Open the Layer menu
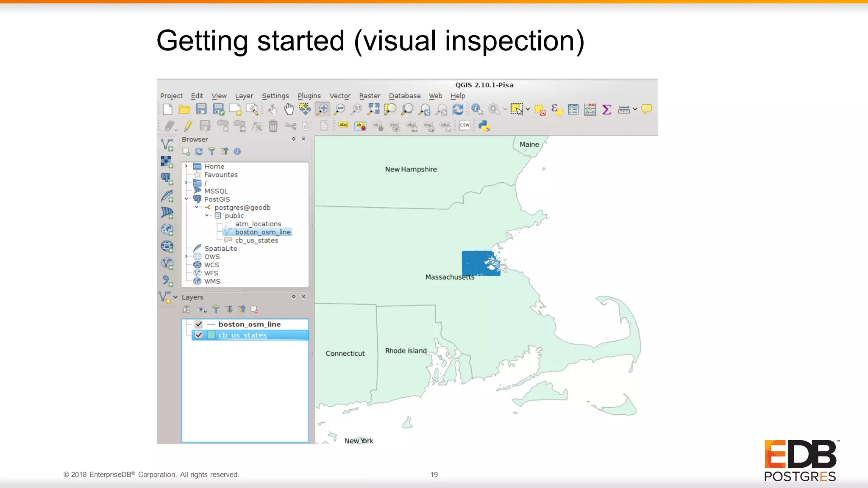This screenshot has width=868, height=488. click(x=244, y=96)
